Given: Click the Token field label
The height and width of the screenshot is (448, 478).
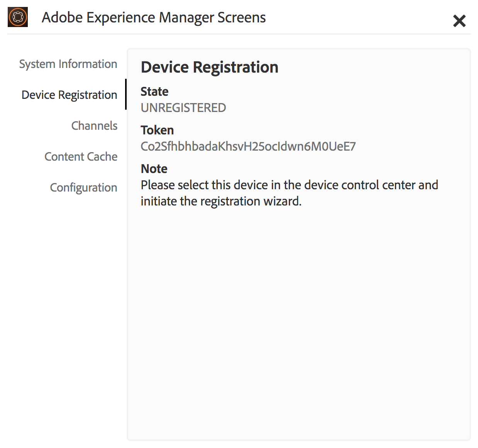Looking at the screenshot, I should pyautogui.click(x=157, y=131).
